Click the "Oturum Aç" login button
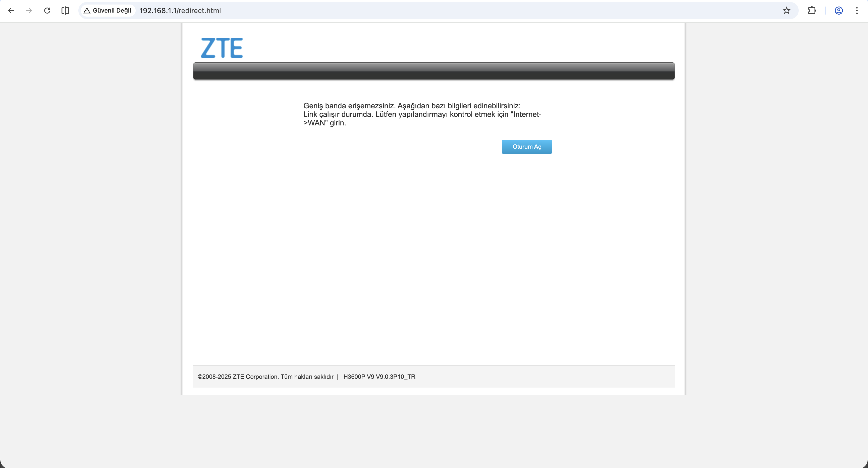Image resolution: width=868 pixels, height=468 pixels. 527,147
